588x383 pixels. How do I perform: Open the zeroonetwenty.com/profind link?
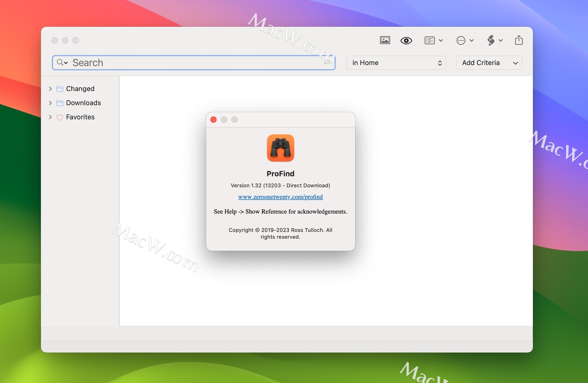point(281,197)
